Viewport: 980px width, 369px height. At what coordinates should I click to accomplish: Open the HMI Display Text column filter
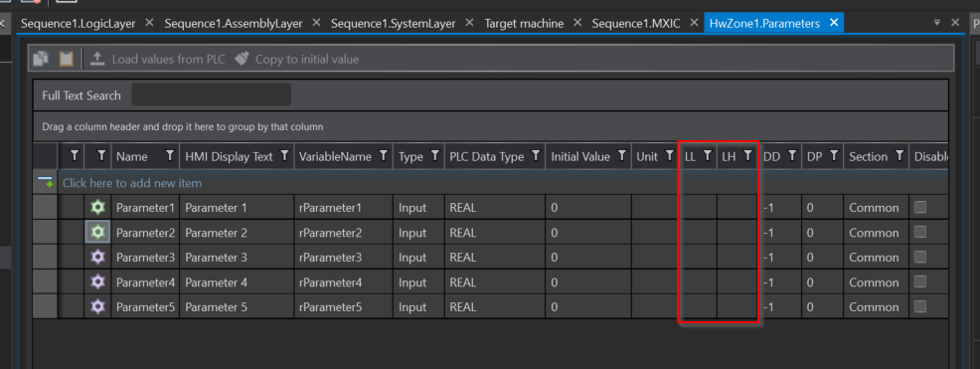pyautogui.click(x=284, y=156)
